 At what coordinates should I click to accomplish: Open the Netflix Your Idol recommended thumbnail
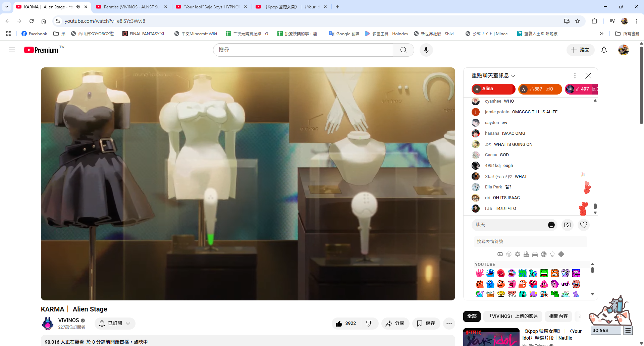pos(491,337)
